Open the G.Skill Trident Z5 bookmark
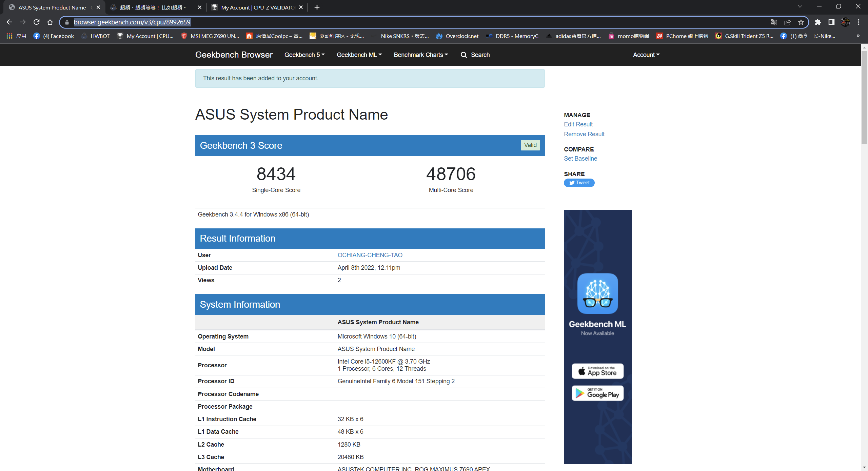This screenshot has height=471, width=868. tap(744, 36)
